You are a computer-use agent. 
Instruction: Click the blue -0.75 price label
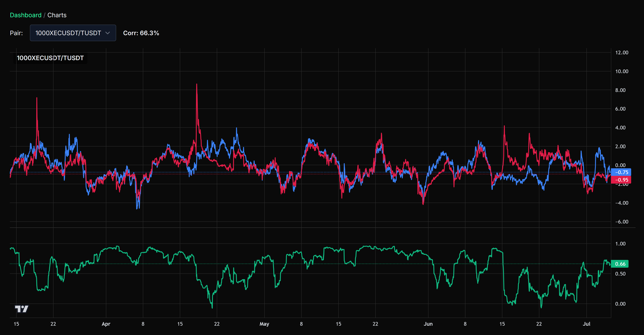(621, 172)
